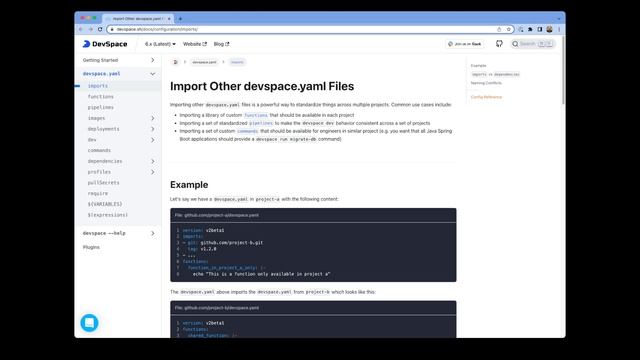Open the ${VARIABLES} sidebar entry
640x360 pixels.
click(105, 204)
